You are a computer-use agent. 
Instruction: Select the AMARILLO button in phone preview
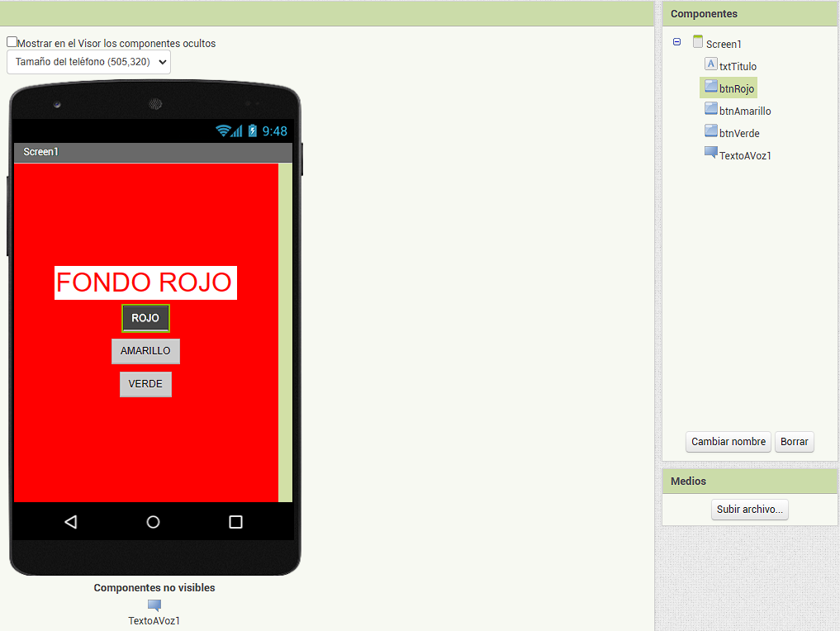[145, 351]
